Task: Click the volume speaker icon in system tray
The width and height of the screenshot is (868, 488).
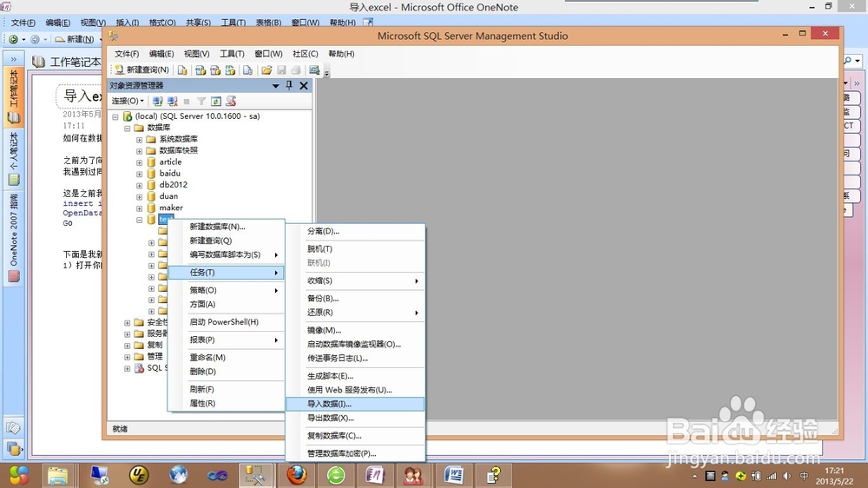Action: click(787, 476)
